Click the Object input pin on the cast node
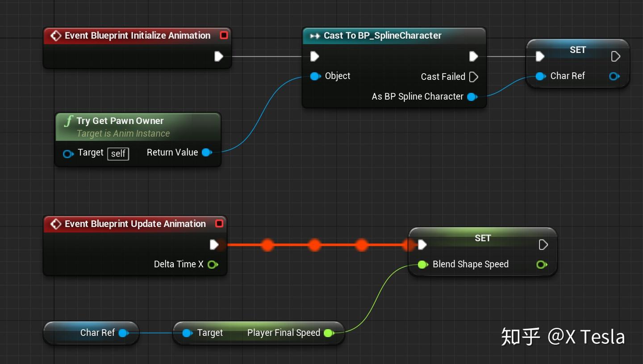643x364 pixels. [x=316, y=76]
